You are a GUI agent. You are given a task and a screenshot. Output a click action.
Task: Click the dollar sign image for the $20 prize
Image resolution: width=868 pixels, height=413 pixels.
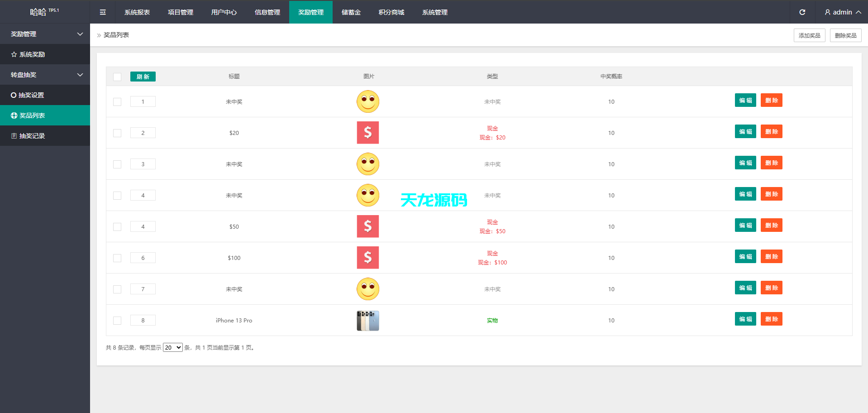367,133
